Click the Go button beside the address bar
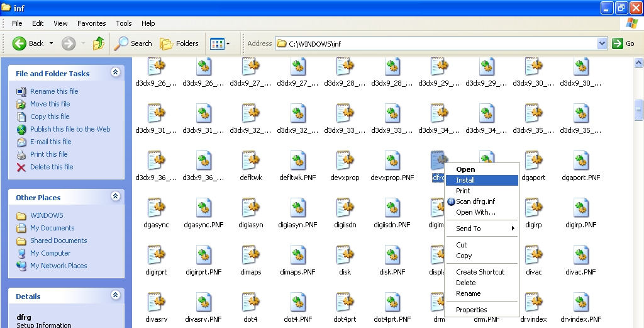644x328 pixels. (623, 43)
